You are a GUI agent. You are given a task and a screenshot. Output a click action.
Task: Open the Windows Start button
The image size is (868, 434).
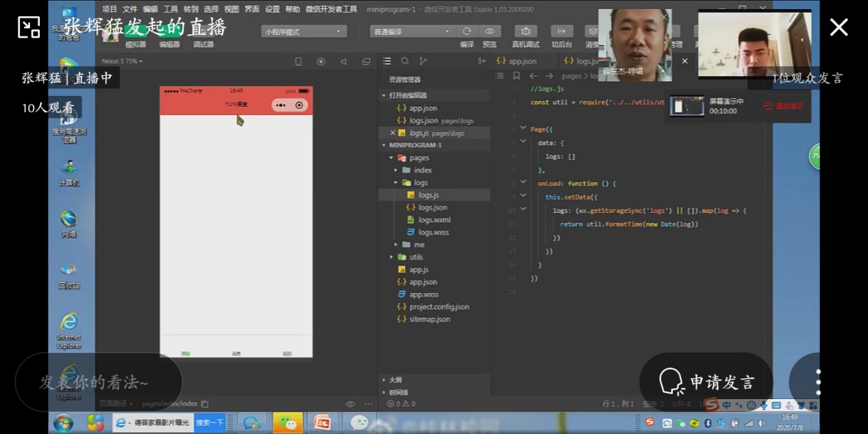click(63, 422)
